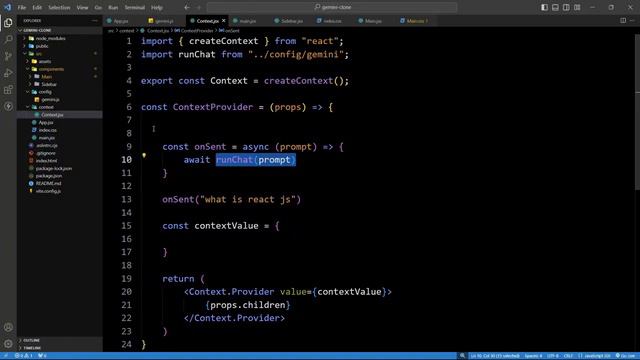This screenshot has width=640, height=360.
Task: Click the VS Code logo icon
Action: [7, 7]
